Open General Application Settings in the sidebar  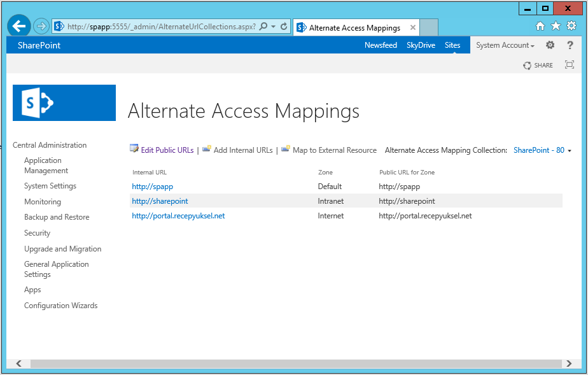[x=56, y=269]
